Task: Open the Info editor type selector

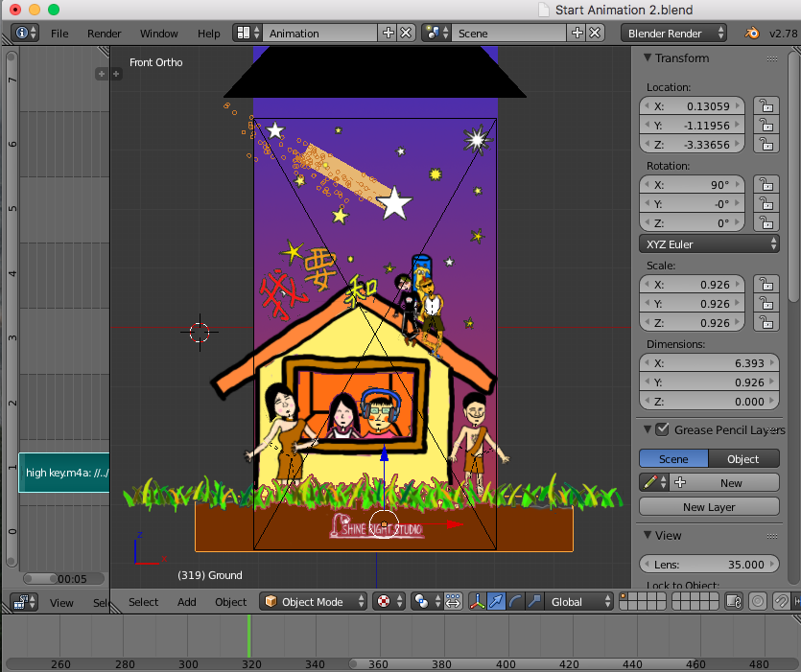Action: (x=25, y=34)
